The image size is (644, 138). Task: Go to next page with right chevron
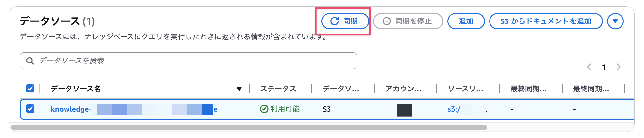point(619,67)
